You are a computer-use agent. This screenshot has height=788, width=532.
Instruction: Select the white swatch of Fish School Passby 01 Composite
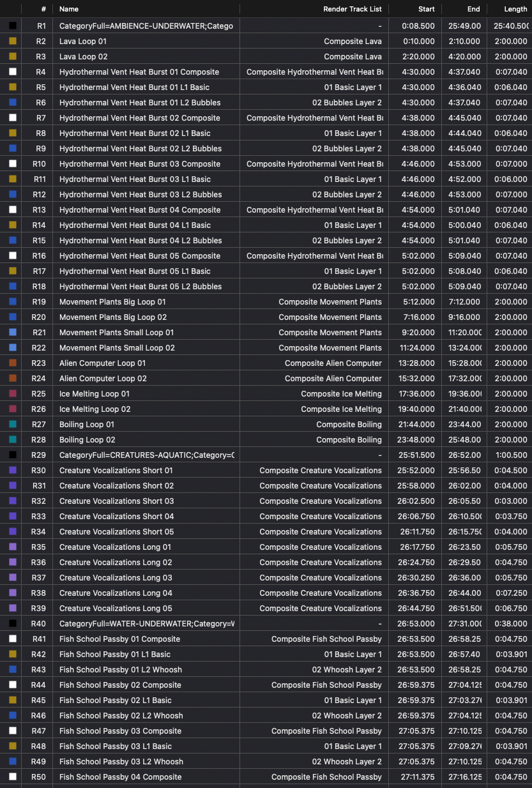tap(13, 639)
